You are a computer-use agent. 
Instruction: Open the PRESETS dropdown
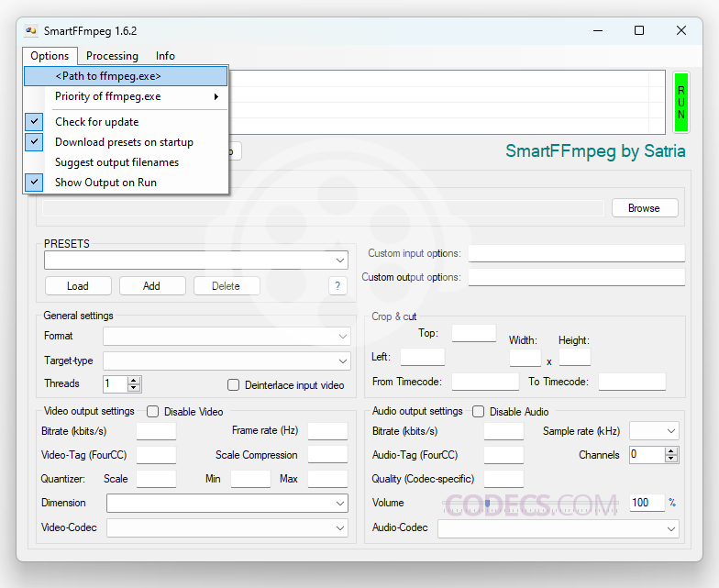(339, 261)
